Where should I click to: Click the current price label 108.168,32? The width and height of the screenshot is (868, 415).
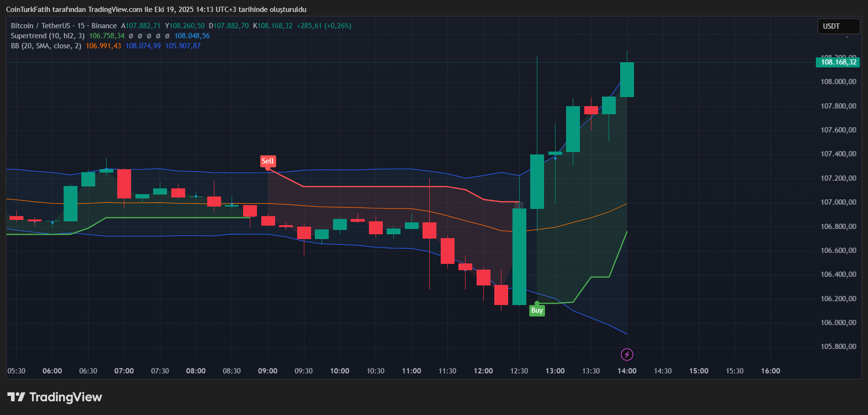coord(838,62)
